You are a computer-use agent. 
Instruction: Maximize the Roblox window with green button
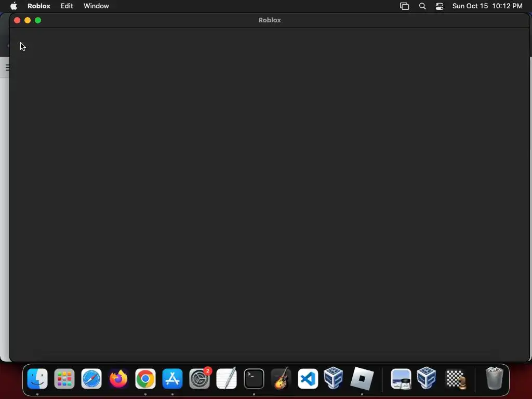pyautogui.click(x=38, y=20)
